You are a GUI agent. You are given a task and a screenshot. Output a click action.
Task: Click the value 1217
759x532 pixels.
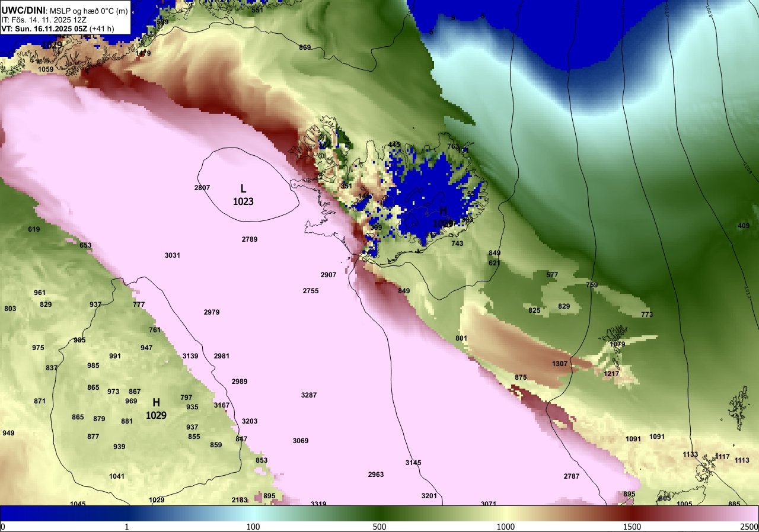tap(611, 374)
